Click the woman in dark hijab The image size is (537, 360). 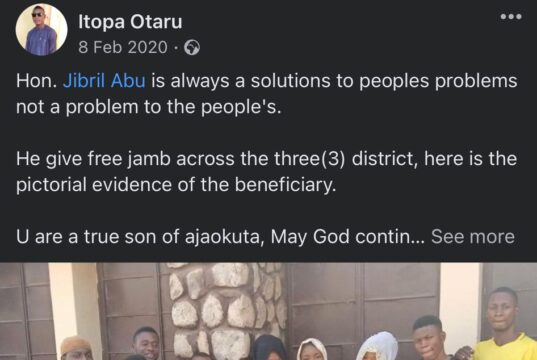click(x=270, y=347)
